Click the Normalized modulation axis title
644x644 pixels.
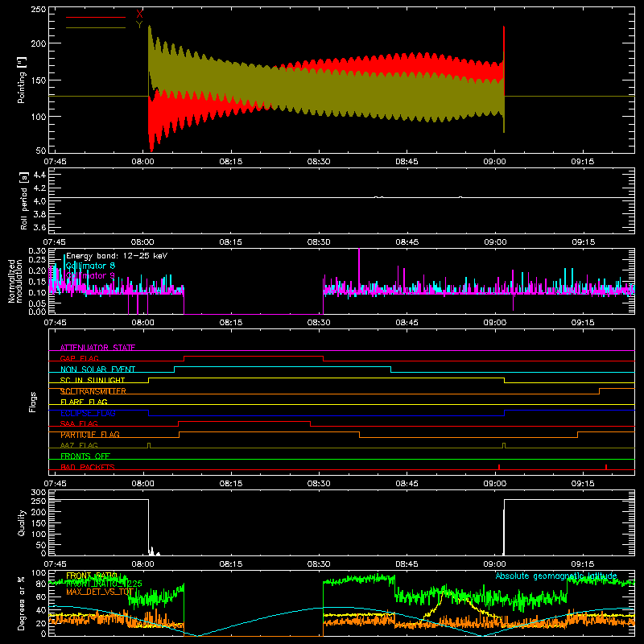(x=14, y=281)
